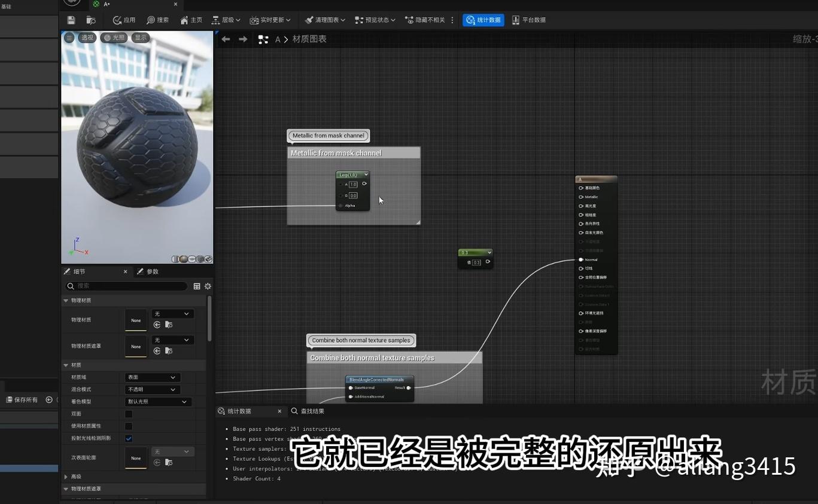Click the 保存所有 (Save All) button
Image resolution: width=818 pixels, height=504 pixels.
(x=22, y=399)
